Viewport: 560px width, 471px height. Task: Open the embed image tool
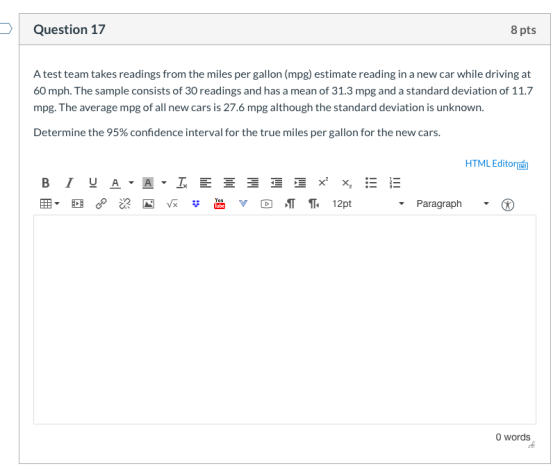tap(148, 204)
